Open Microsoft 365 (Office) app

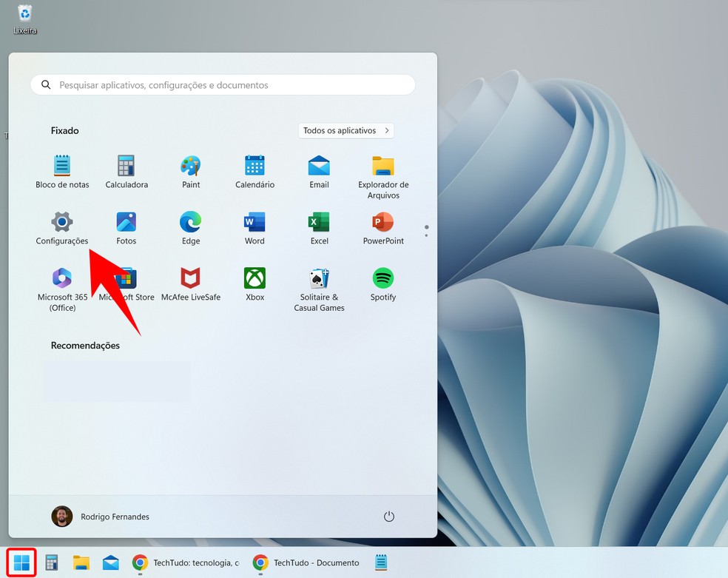coord(62,289)
